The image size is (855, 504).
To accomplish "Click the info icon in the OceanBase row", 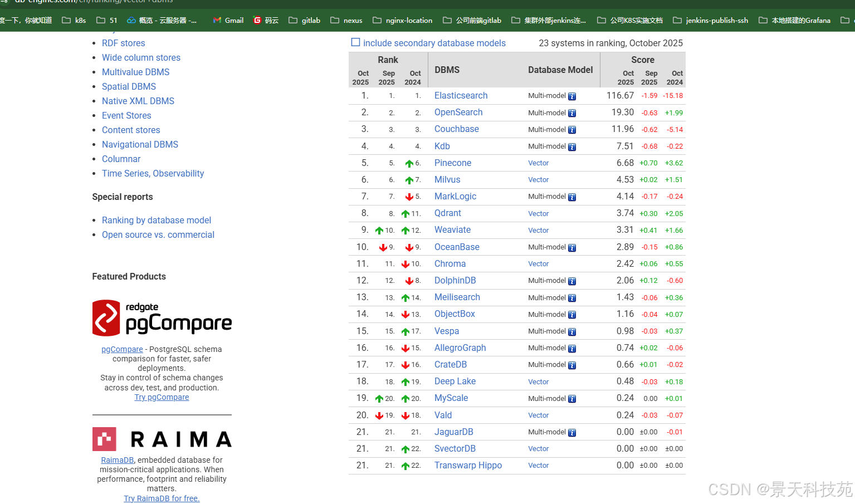I will pos(572,248).
